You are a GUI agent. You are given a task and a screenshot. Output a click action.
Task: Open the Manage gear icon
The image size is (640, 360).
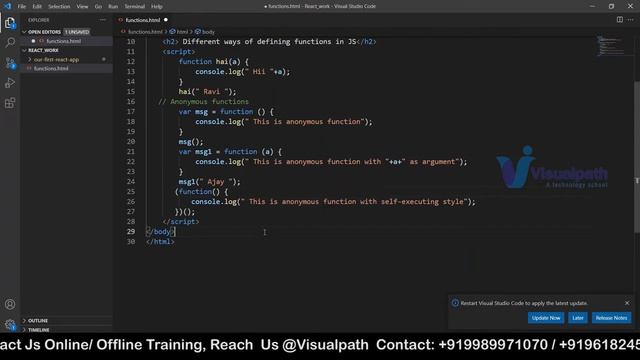tap(10, 325)
